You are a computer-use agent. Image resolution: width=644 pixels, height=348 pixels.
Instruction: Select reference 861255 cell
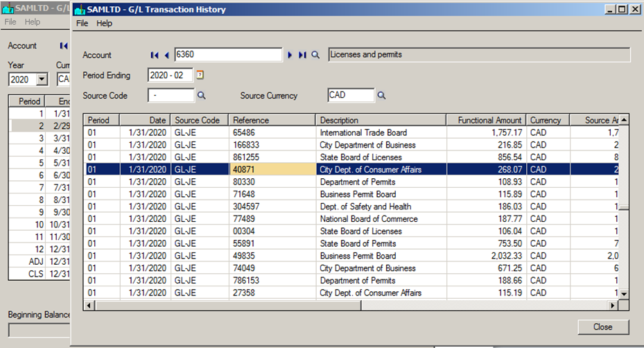coord(272,157)
